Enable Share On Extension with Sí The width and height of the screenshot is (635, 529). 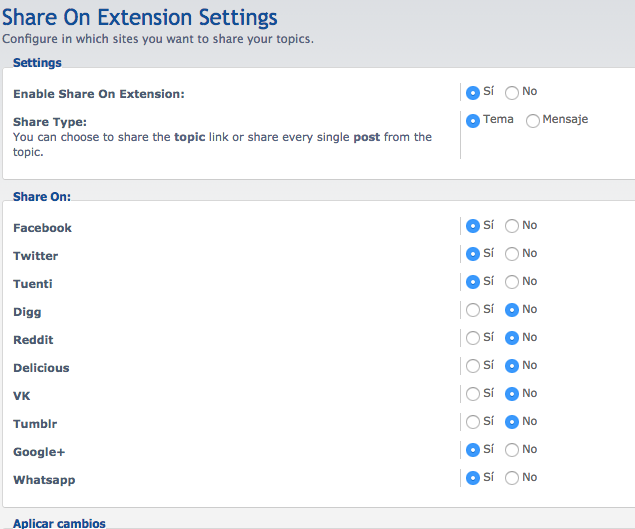[473, 93]
